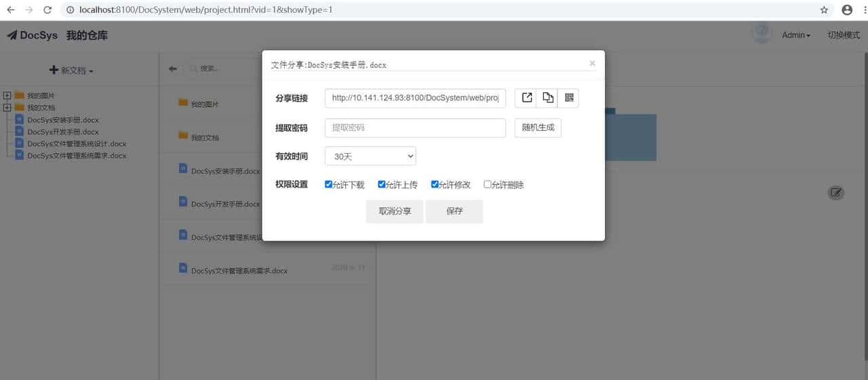Toggle 允许修改 checkbox
Viewport: 868px width, 380px height.
[435, 184]
